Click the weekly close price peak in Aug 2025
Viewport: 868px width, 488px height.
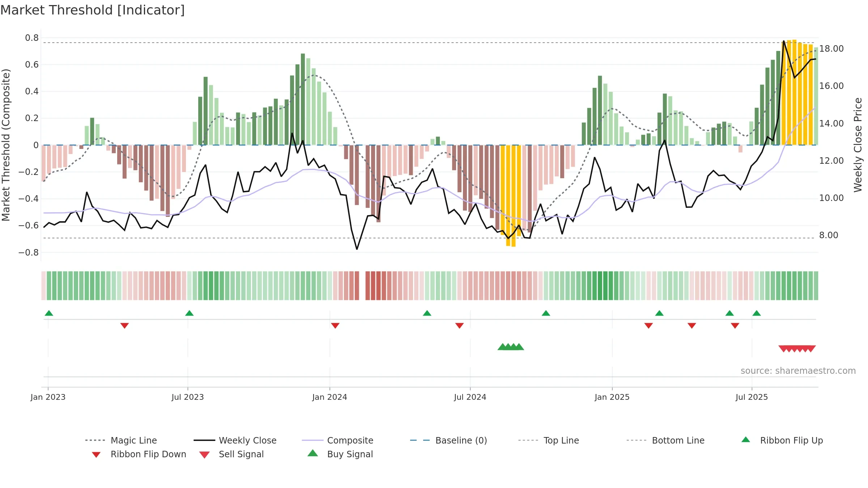click(x=784, y=41)
